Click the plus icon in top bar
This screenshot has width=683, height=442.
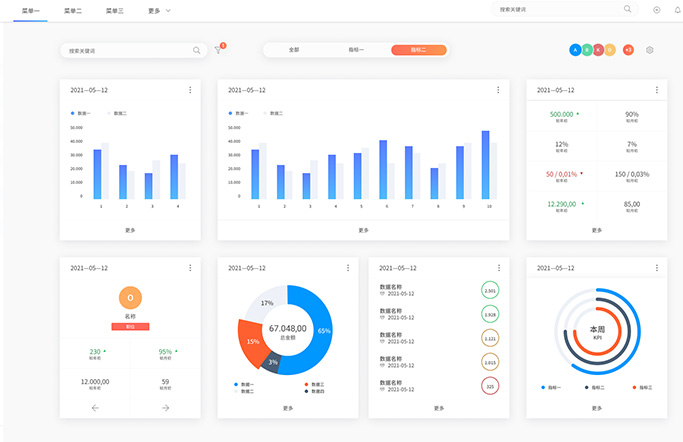(656, 9)
